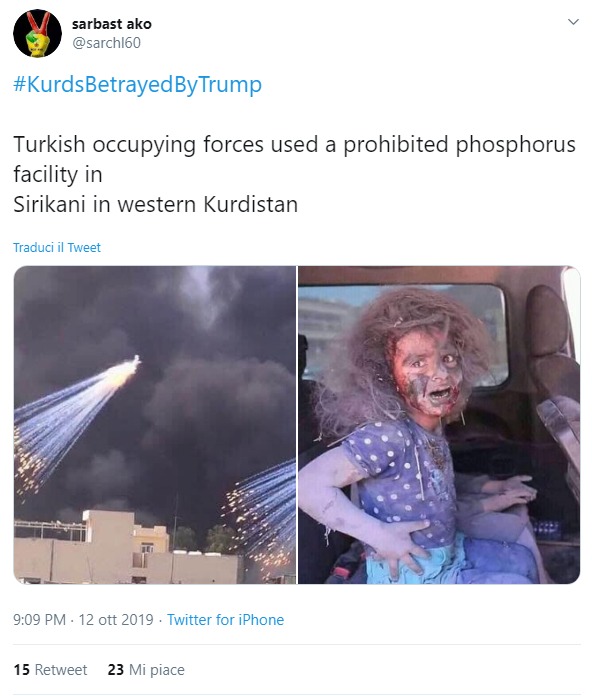Open the #KurdsBetrayedByTrump hashtag
The height and width of the screenshot is (696, 592).
pos(138,84)
